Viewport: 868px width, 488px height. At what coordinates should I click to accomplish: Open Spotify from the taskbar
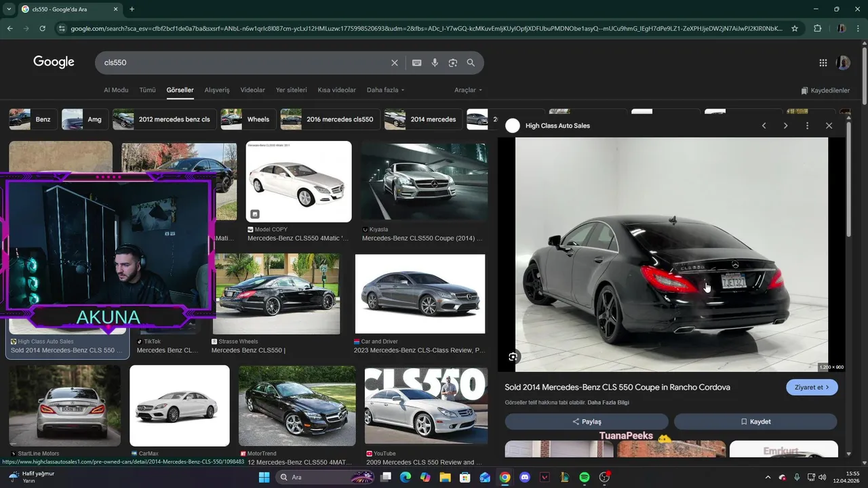(585, 477)
